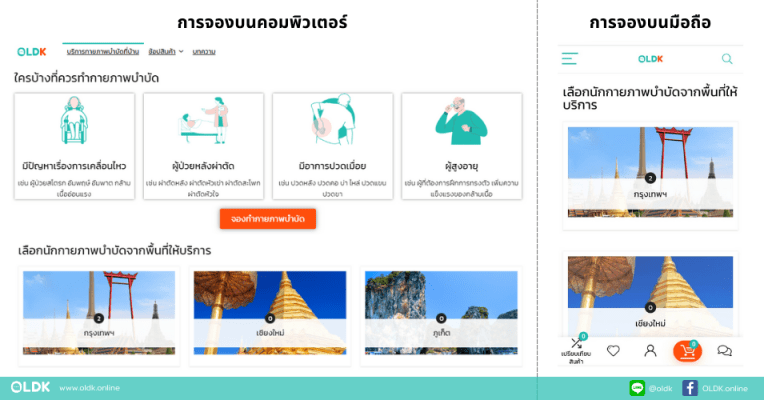Select the กรุงเทพฯ desktop area thumbnail
This screenshot has width=764, height=400.
tap(99, 313)
